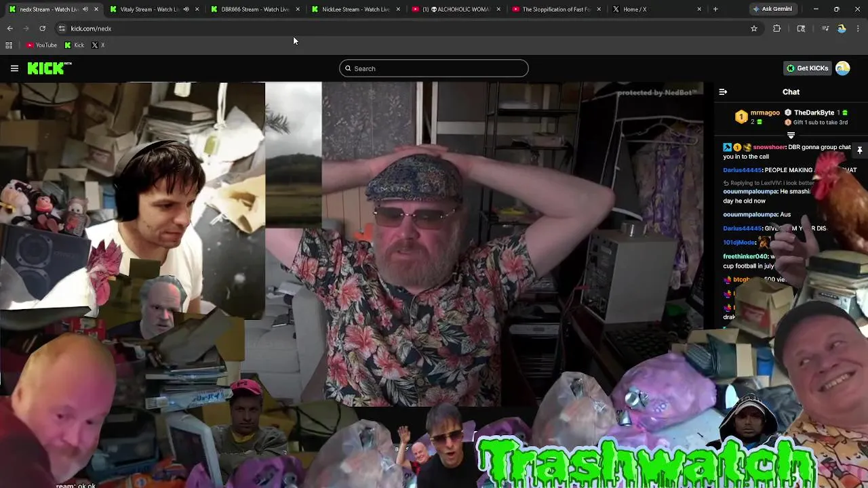
Task: Mute audio on nedx Stream tab
Action: point(85,9)
